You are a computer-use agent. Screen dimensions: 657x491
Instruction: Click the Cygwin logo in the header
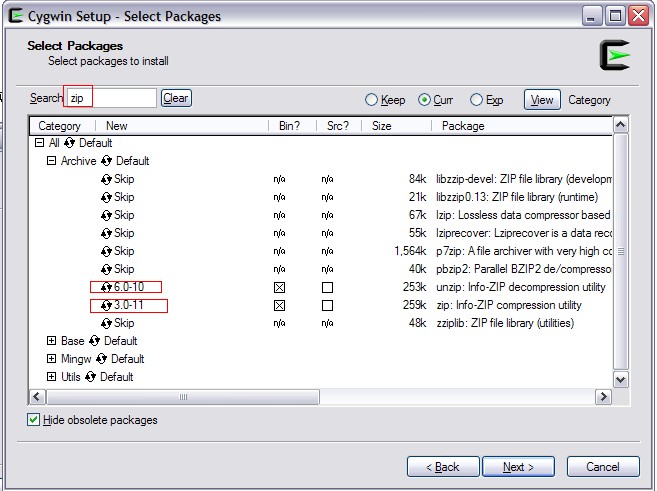click(615, 55)
